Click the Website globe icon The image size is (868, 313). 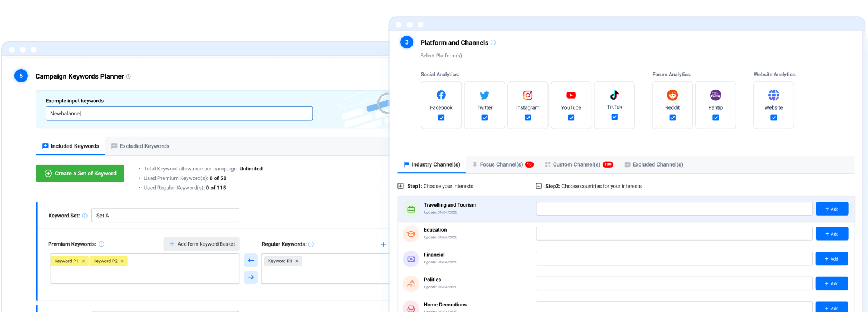(773, 95)
